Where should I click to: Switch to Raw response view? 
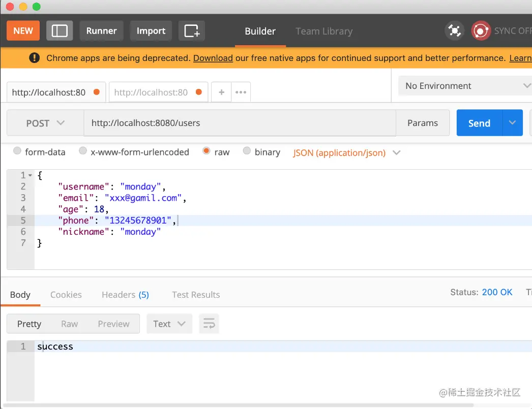[x=70, y=324]
